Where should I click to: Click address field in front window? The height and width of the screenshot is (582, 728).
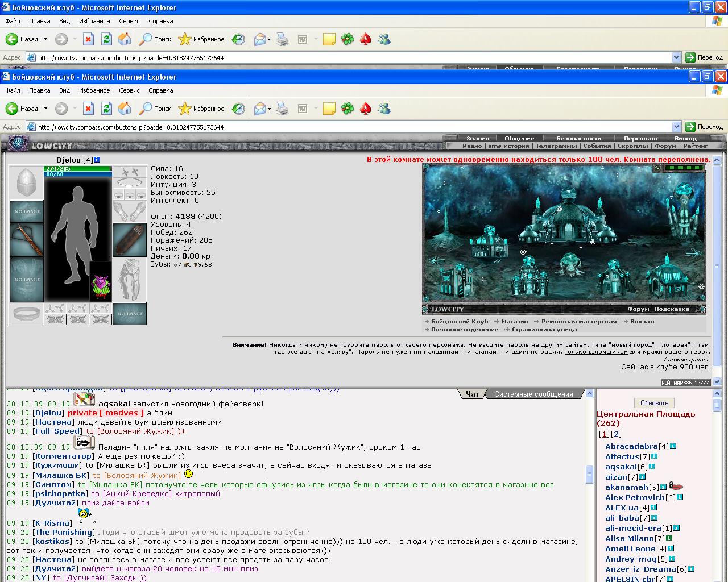[x=353, y=127]
